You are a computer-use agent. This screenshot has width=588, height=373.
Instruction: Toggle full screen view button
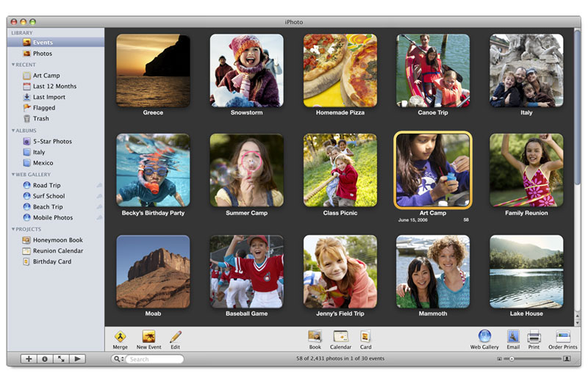click(x=61, y=359)
